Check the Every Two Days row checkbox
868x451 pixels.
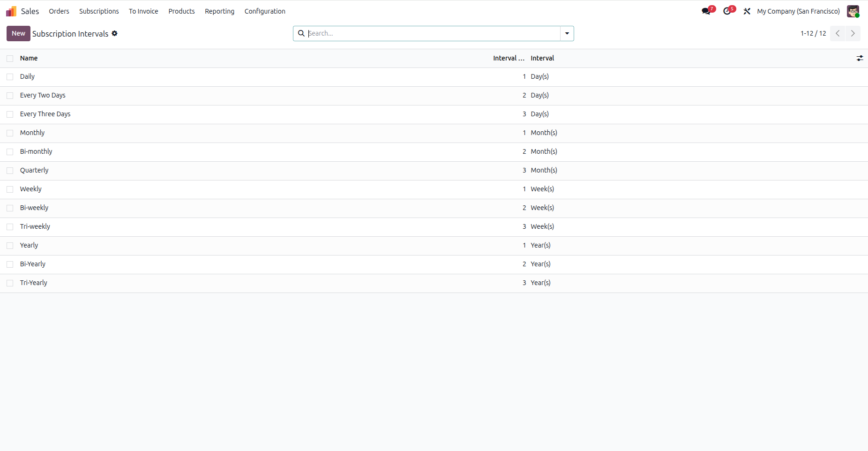pos(10,96)
